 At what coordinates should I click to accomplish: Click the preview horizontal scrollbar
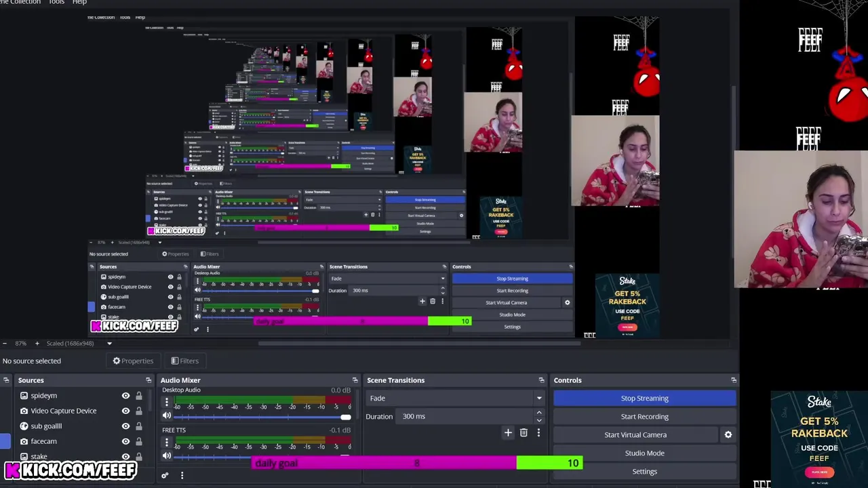pyautogui.click(x=418, y=343)
